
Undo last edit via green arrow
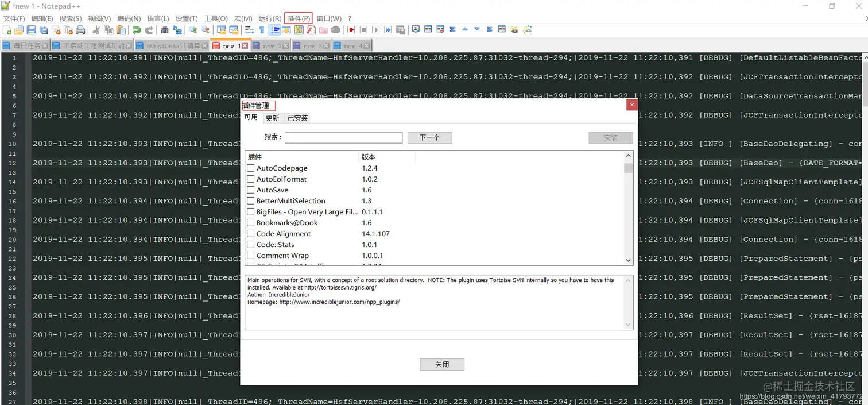[137, 30]
